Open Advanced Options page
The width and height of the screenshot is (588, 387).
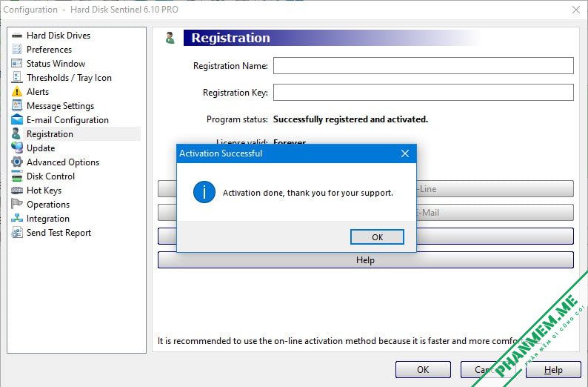pos(63,162)
